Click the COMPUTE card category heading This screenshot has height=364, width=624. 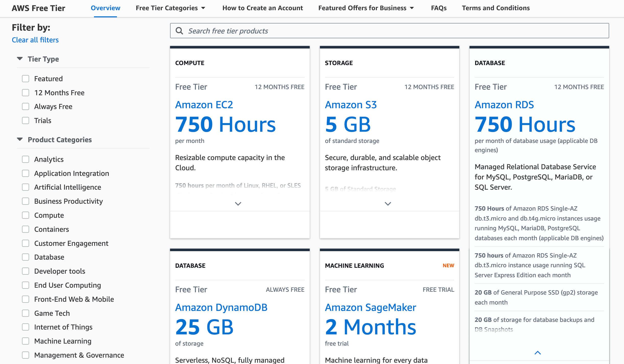(190, 63)
